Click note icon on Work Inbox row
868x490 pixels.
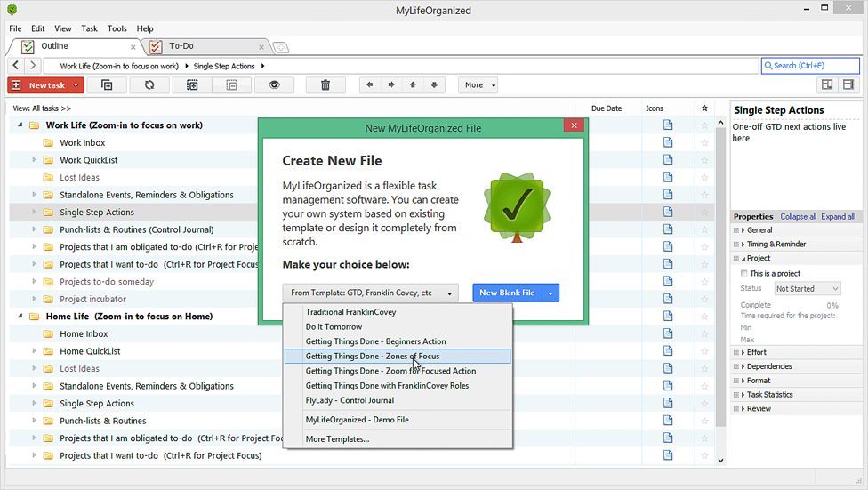(668, 142)
